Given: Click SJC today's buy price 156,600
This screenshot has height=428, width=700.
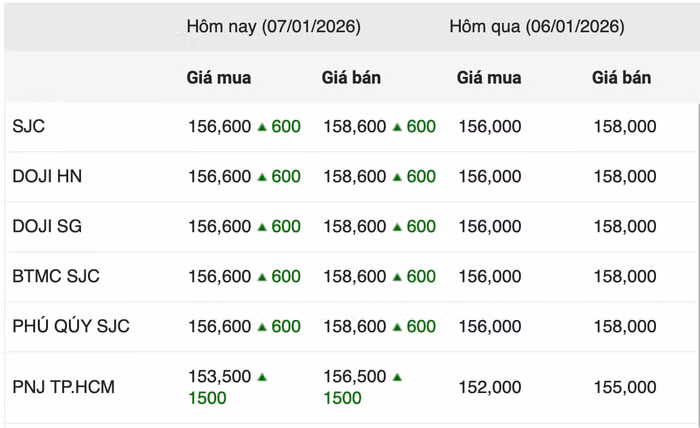Looking at the screenshot, I should [x=219, y=127].
